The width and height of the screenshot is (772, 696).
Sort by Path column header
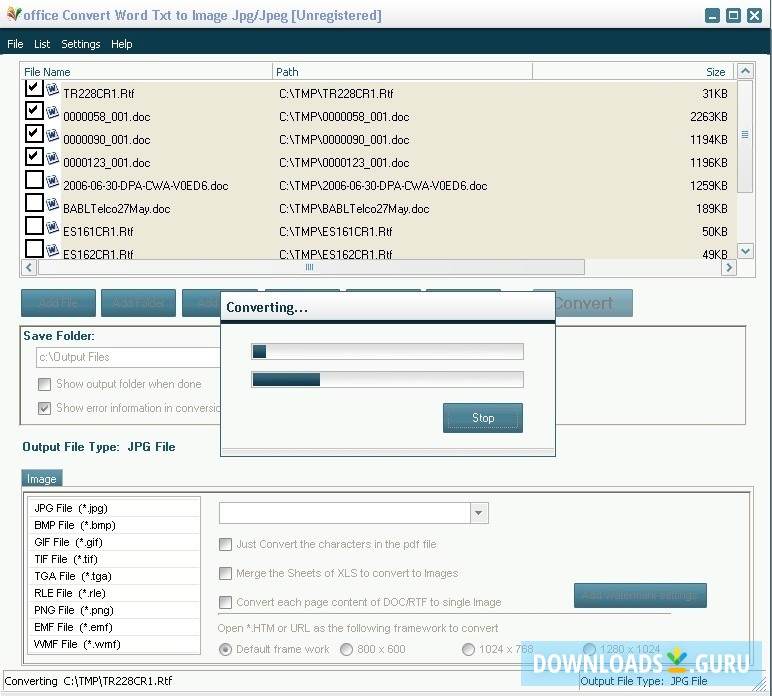click(402, 72)
